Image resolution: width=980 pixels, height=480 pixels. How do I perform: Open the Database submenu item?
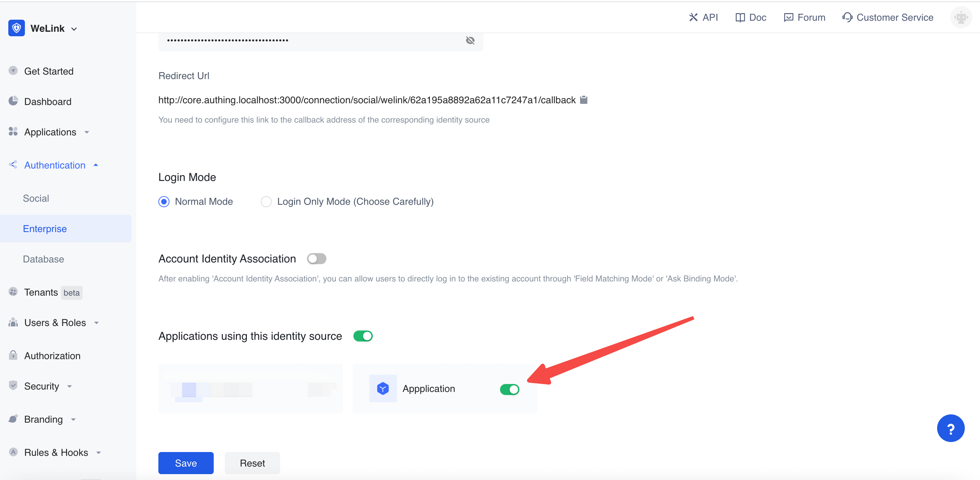(43, 259)
